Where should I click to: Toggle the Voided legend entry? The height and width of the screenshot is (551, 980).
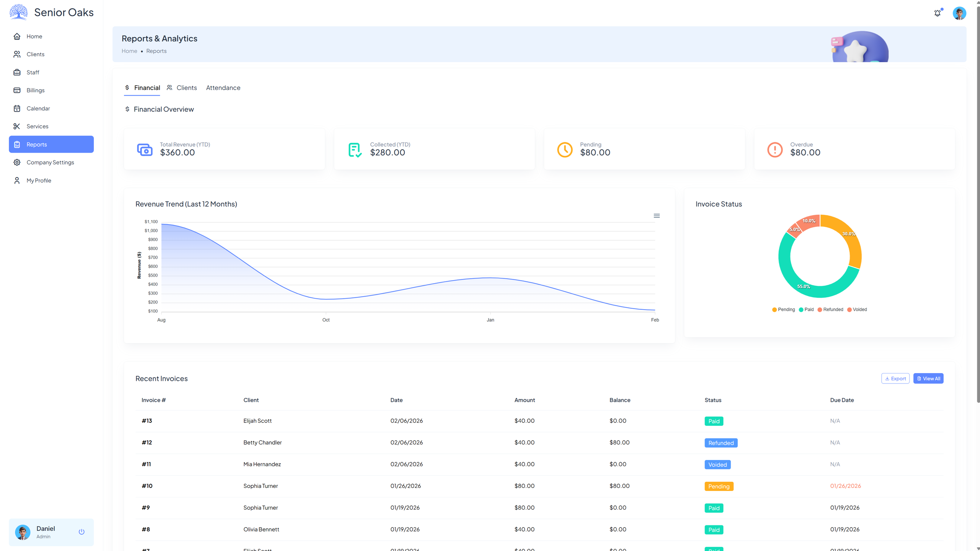(857, 310)
